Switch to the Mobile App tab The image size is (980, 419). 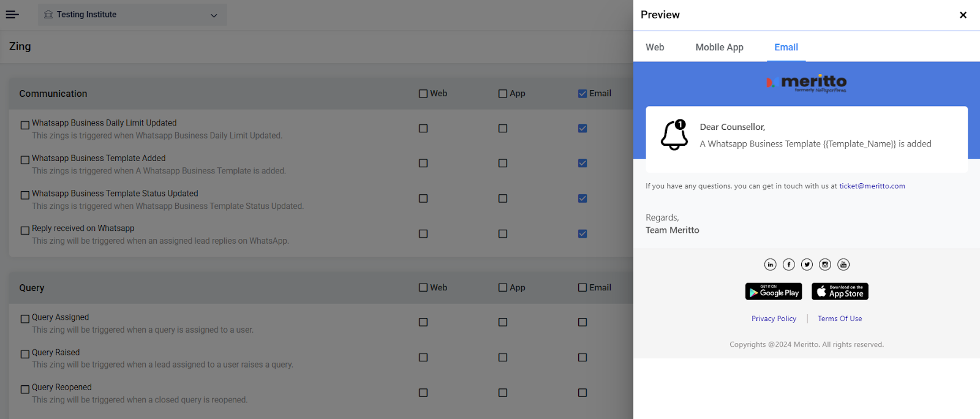(x=719, y=47)
